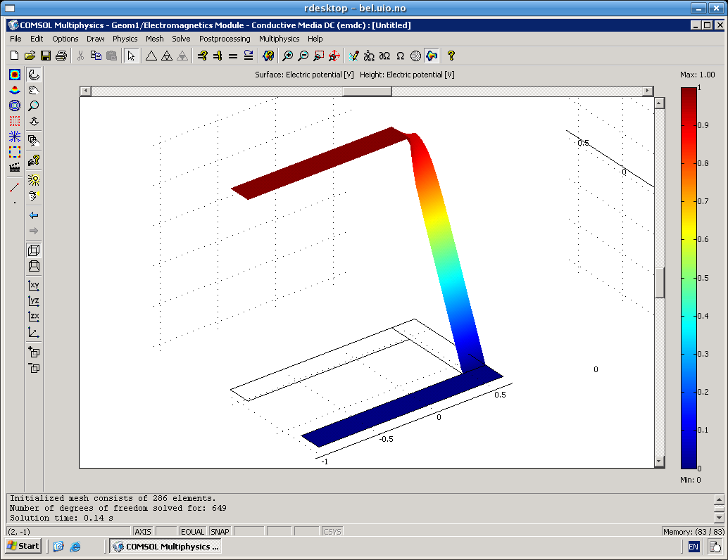The width and height of the screenshot is (728, 560).
Task: Select the pointer arrow tool
Action: tap(132, 56)
